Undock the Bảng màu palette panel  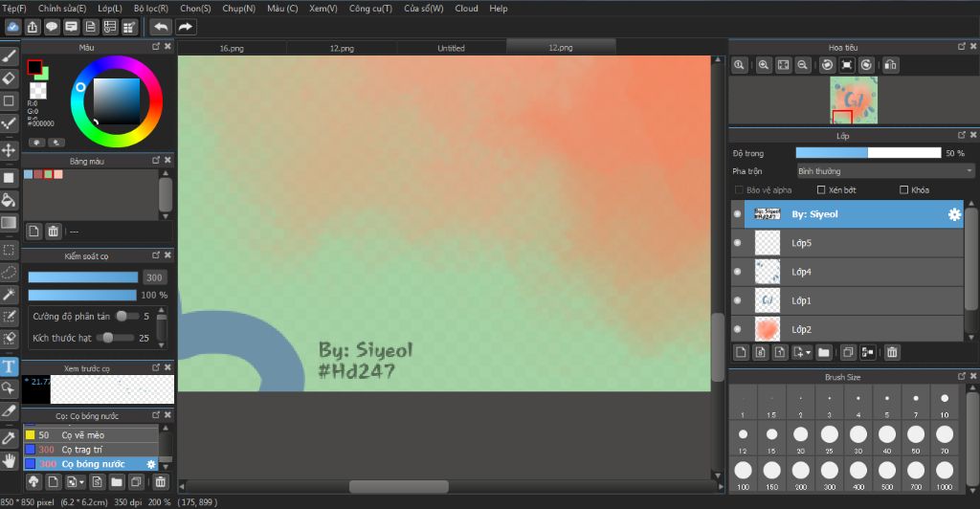[156, 161]
